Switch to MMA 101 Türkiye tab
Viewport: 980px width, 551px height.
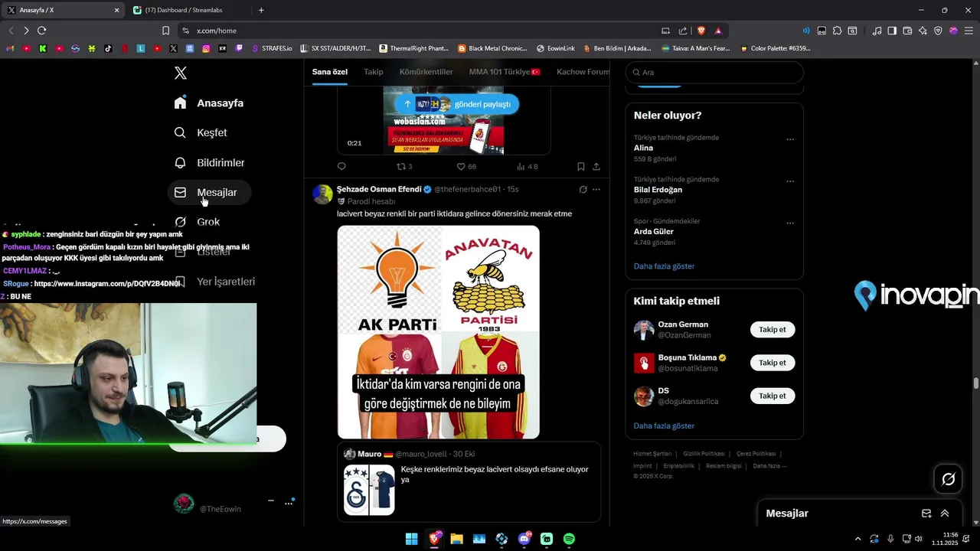point(505,72)
